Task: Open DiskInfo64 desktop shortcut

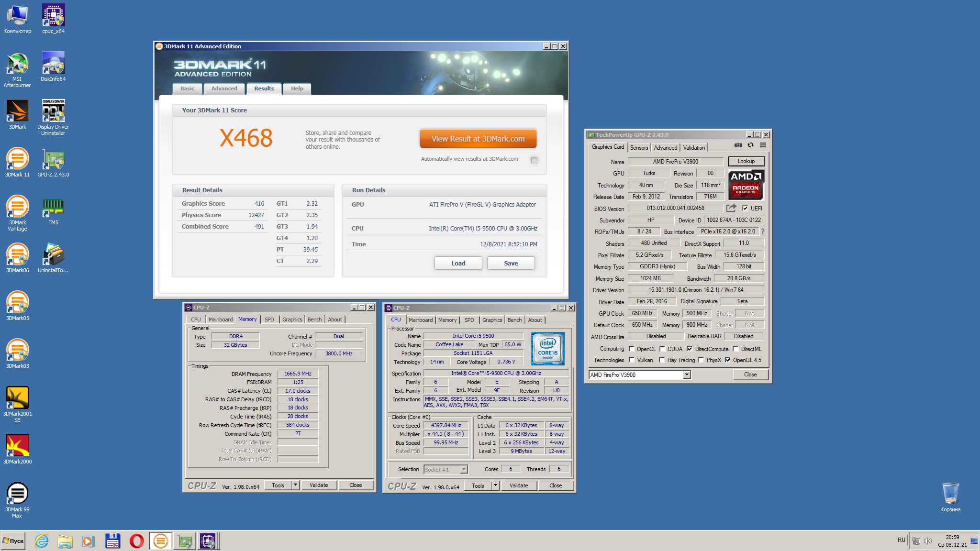Action: tap(53, 67)
